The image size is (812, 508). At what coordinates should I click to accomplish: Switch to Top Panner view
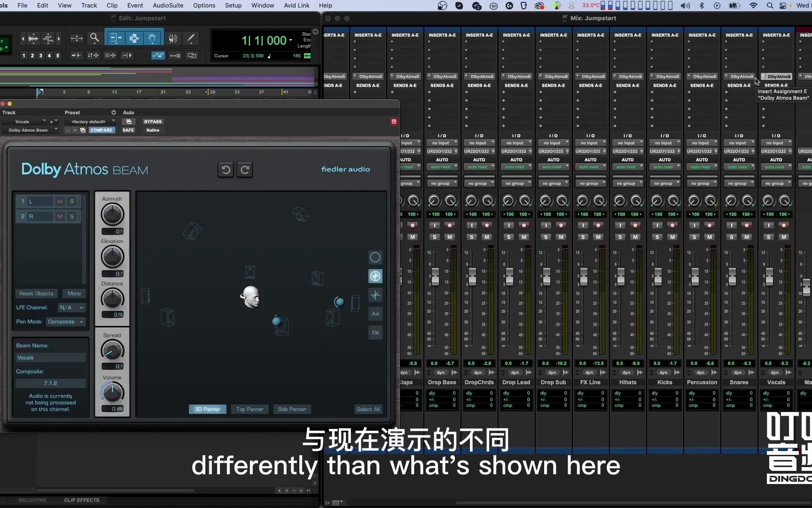pyautogui.click(x=250, y=409)
